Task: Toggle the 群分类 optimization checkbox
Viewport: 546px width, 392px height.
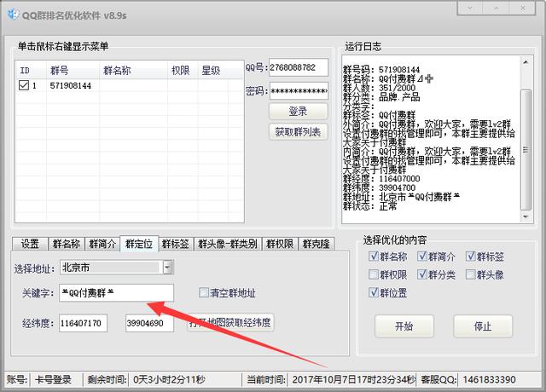Action: (x=422, y=274)
